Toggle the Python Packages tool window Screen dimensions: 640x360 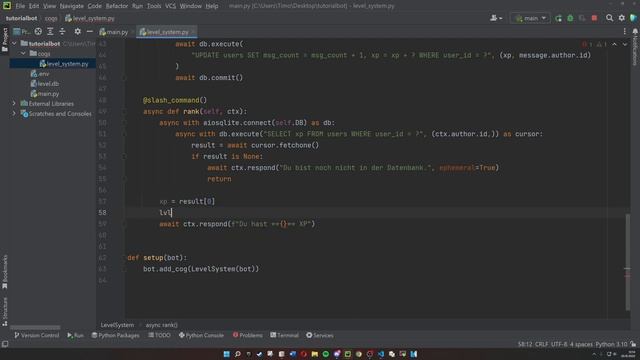coord(116,335)
